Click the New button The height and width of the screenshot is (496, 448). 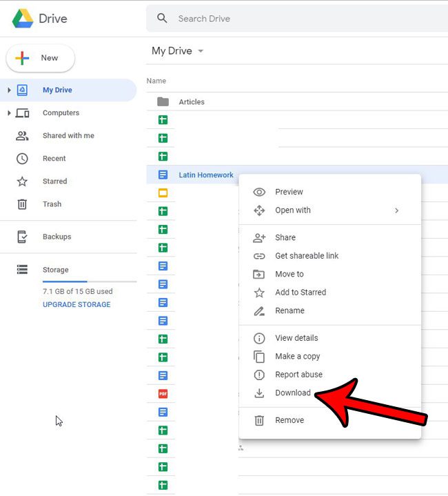(41, 59)
